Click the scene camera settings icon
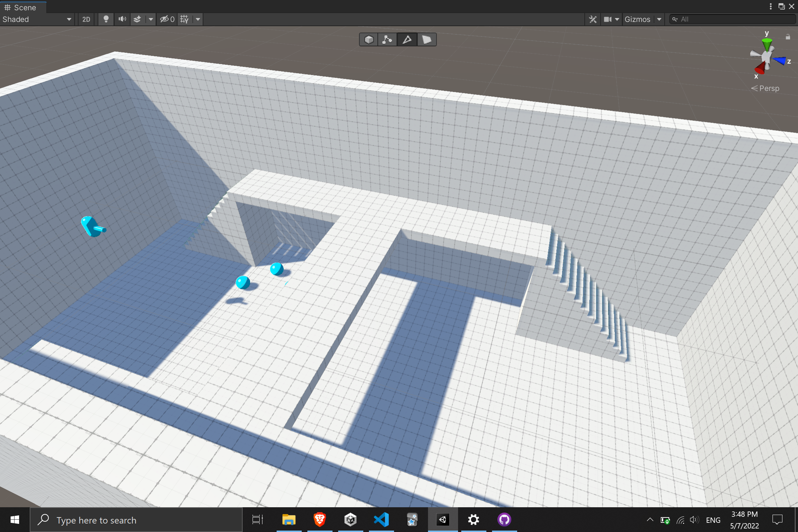 [608, 19]
